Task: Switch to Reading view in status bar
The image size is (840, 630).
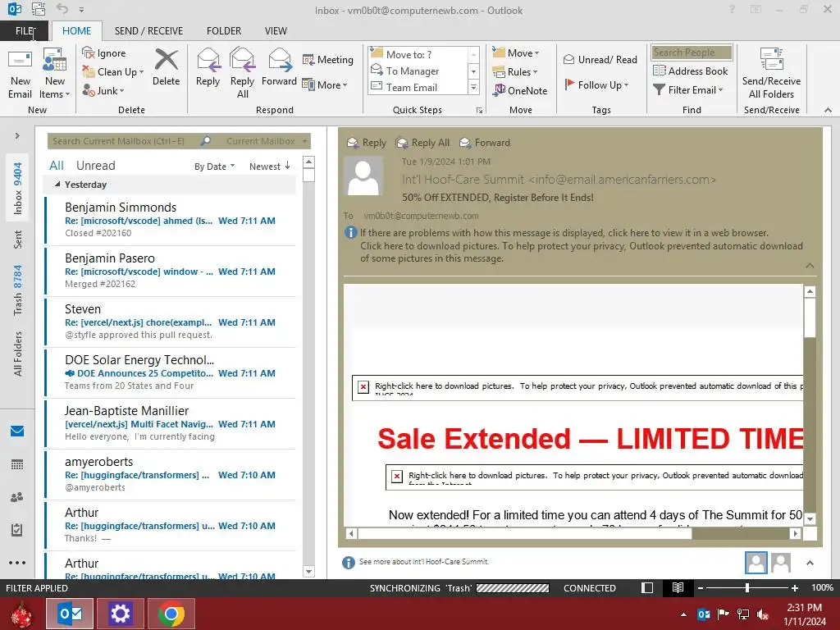Action: click(678, 587)
